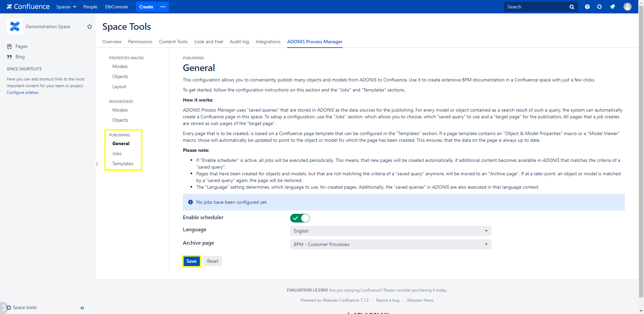
Task: Open Jobs under Publishing
Action: click(x=117, y=153)
